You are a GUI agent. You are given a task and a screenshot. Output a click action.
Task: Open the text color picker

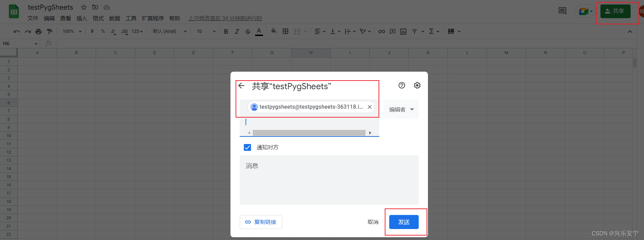coord(259,32)
